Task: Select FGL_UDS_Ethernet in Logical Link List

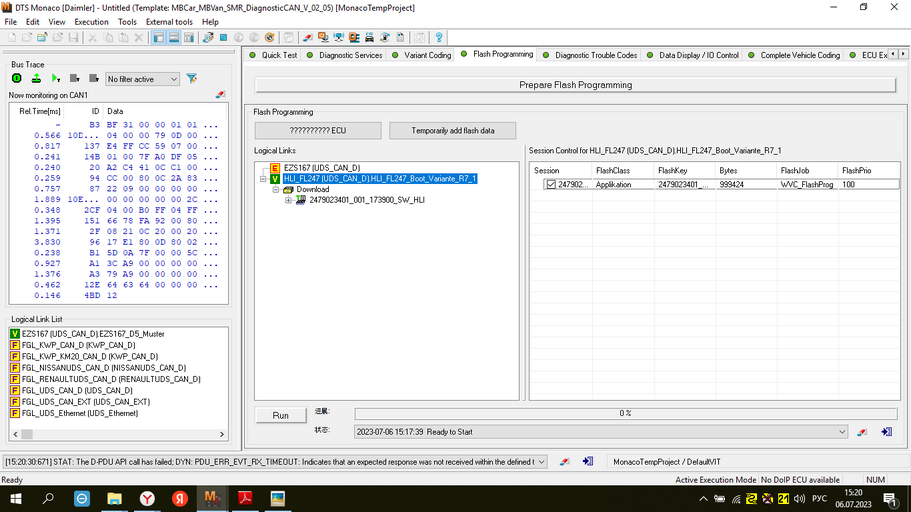Action: [80, 413]
